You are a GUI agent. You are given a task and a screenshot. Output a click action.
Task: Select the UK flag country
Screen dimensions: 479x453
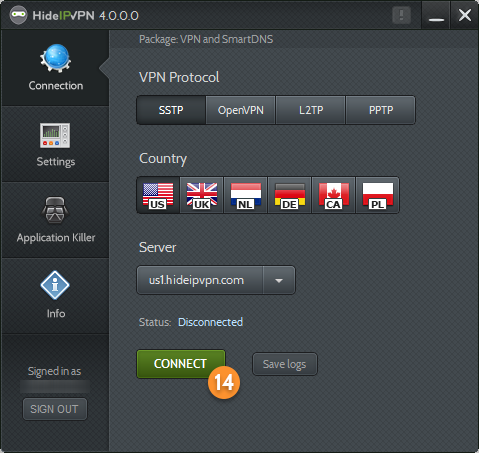[202, 195]
